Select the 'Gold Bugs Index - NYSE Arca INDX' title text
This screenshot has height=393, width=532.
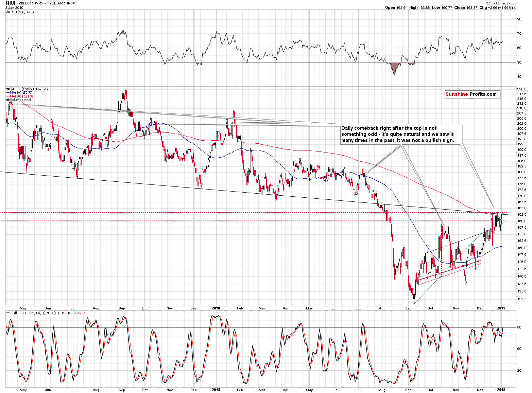pyautogui.click(x=46, y=3)
